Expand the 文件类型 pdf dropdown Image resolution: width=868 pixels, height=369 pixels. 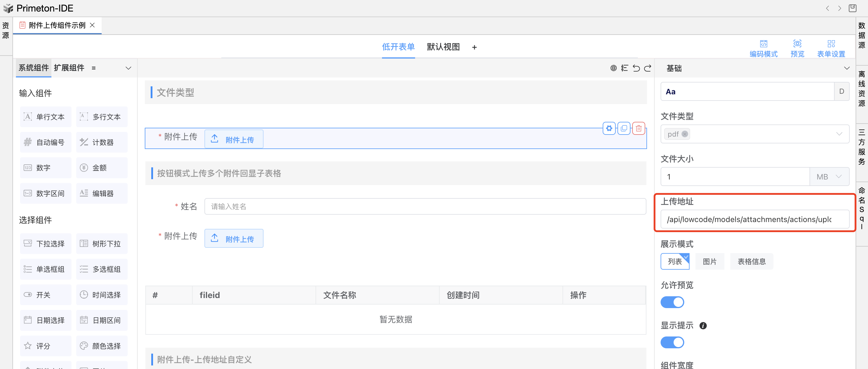click(x=839, y=134)
